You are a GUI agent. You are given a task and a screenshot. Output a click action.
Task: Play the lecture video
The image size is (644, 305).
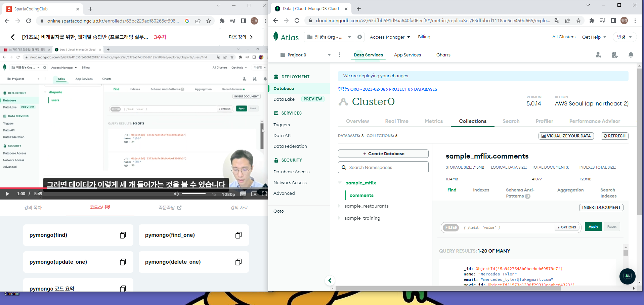(7, 194)
